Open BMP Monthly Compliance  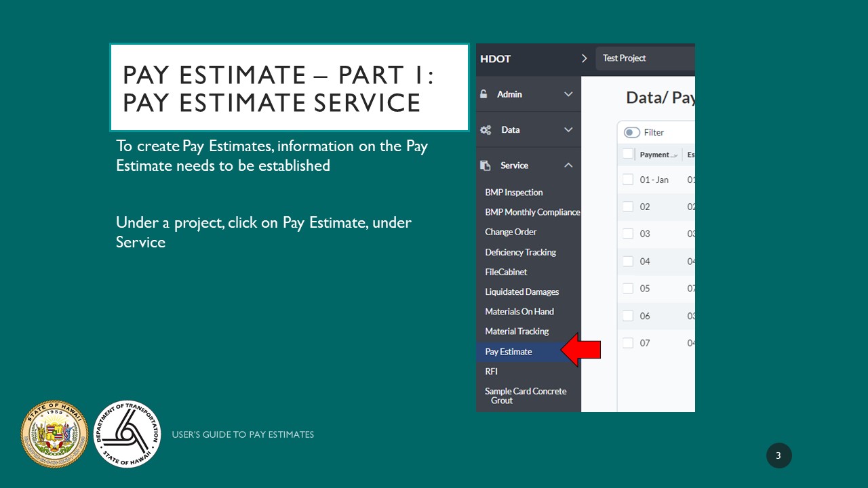532,212
